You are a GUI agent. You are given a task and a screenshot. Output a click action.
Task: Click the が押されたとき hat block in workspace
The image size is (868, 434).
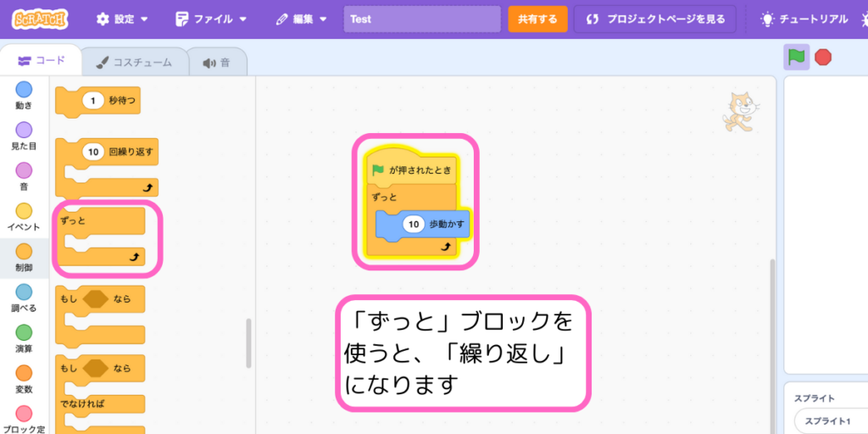411,169
